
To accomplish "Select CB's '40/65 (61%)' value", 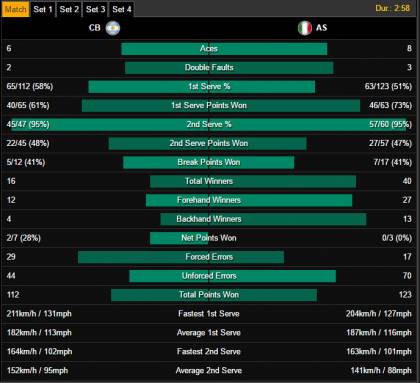I will (28, 106).
